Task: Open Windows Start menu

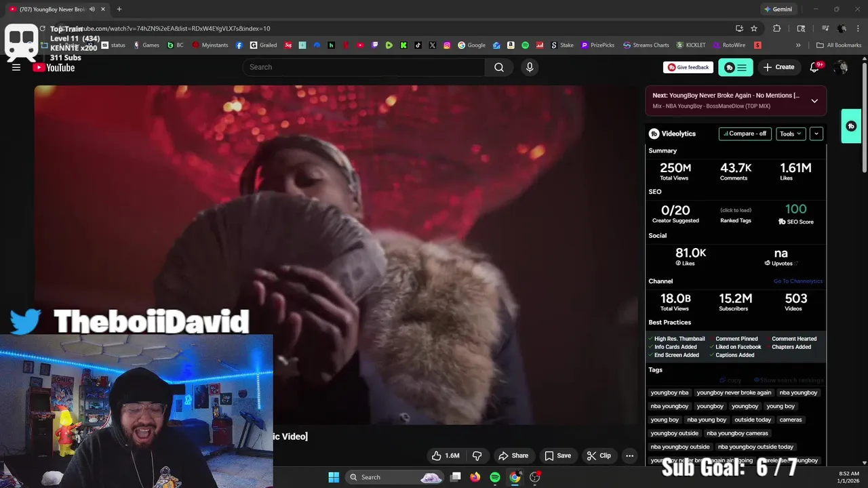Action: [x=334, y=477]
